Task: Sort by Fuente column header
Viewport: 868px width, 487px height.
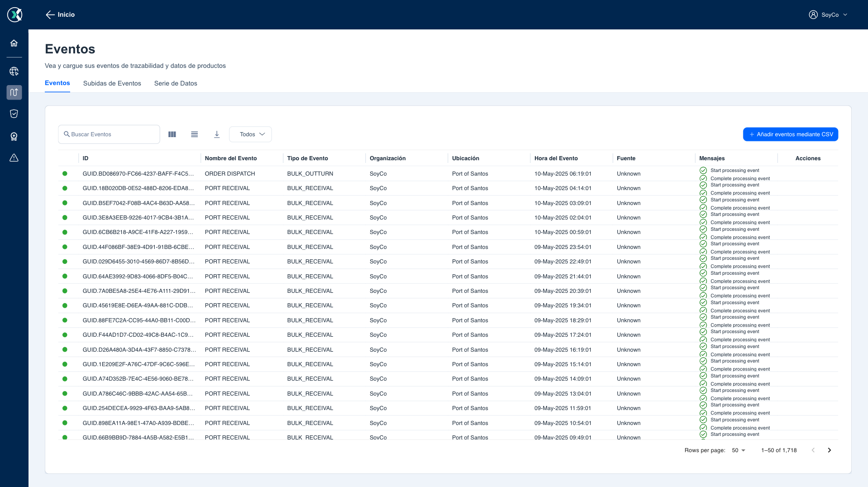Action: [626, 158]
